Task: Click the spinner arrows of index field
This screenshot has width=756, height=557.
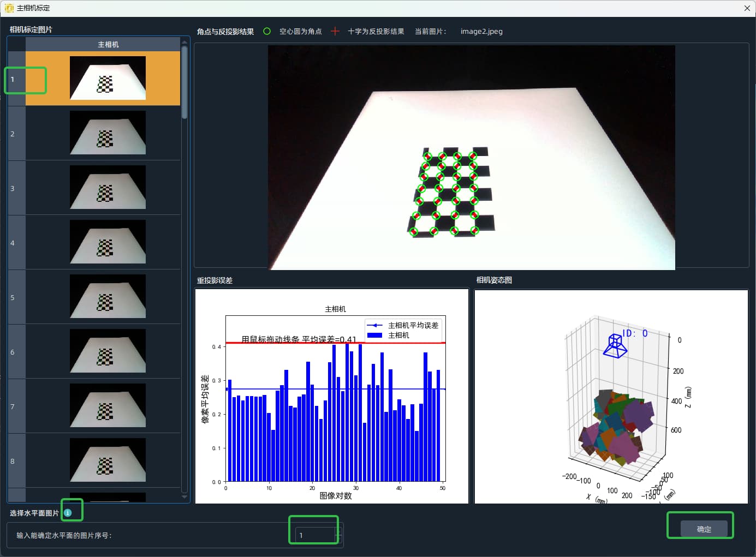Action: pyautogui.click(x=338, y=535)
